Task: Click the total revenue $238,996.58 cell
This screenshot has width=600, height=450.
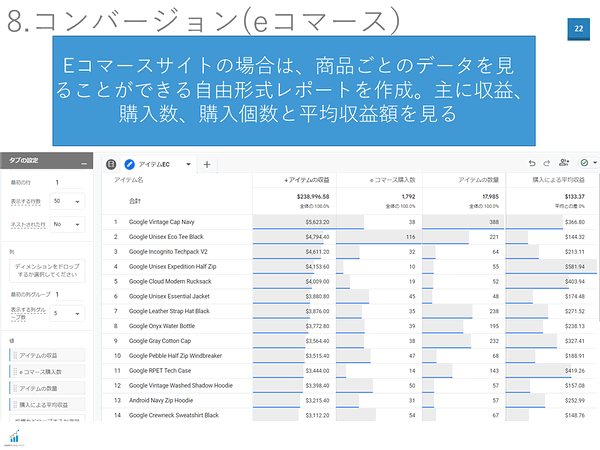Action: (x=294, y=201)
